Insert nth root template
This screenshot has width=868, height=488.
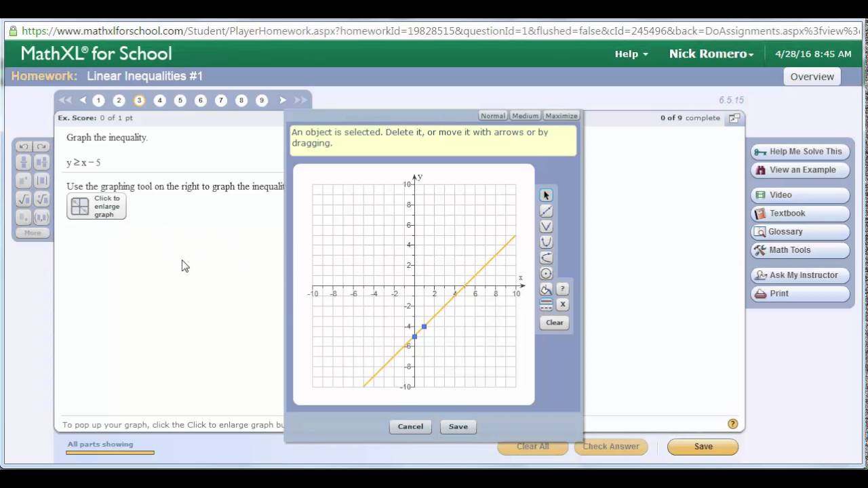click(41, 199)
